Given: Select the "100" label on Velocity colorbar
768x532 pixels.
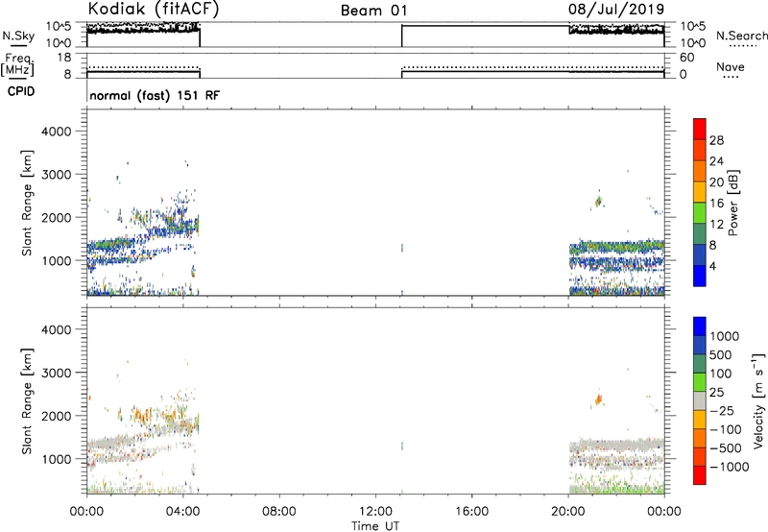Looking at the screenshot, I should pyautogui.click(x=720, y=374).
